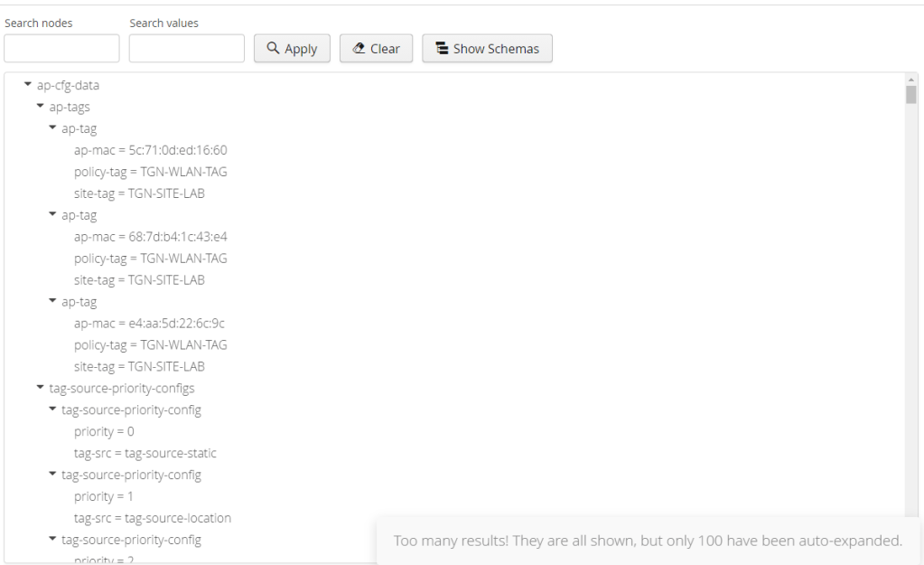Select the ap-mac = 5c:71:0d:ed:16:60 entry
The height and width of the screenshot is (565, 924).
150,150
